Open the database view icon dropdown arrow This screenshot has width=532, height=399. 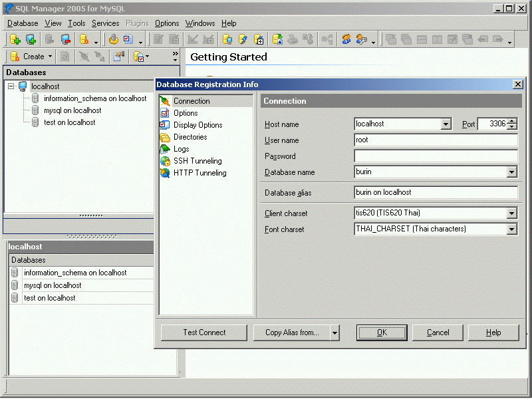click(x=147, y=57)
